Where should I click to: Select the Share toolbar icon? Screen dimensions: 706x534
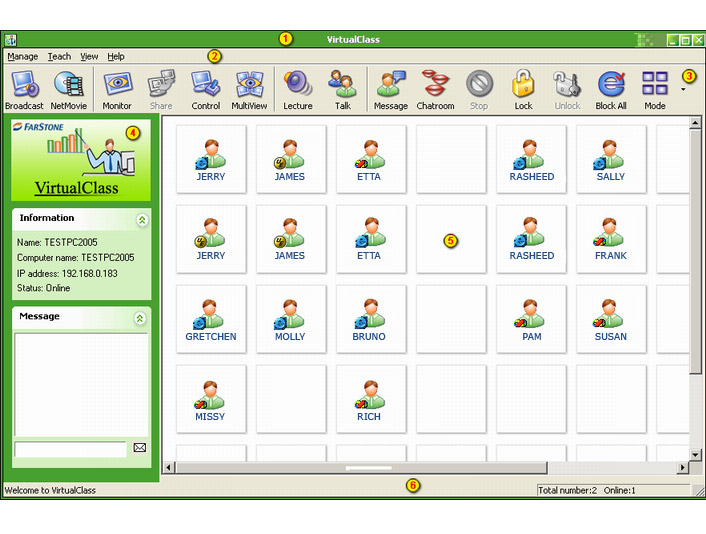(x=161, y=90)
